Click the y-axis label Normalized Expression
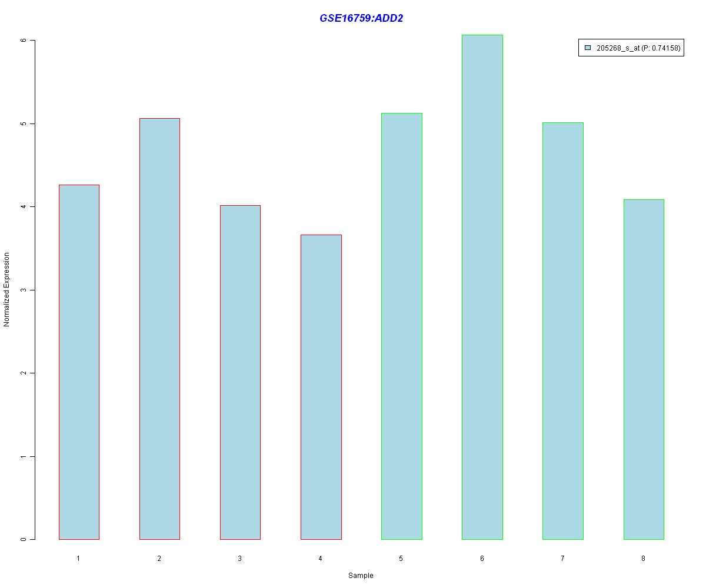Viewport: 706px width, 588px height. coord(7,289)
